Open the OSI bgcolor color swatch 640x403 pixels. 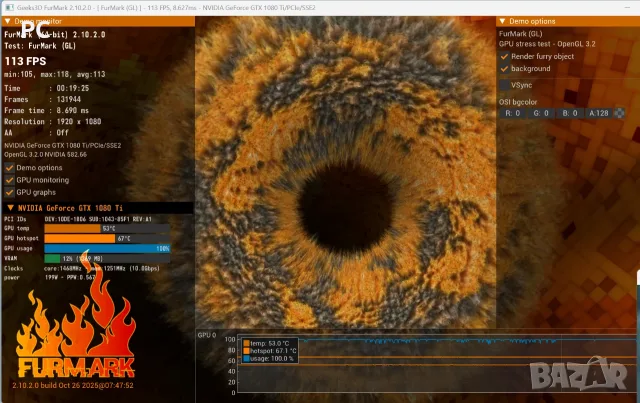(619, 113)
